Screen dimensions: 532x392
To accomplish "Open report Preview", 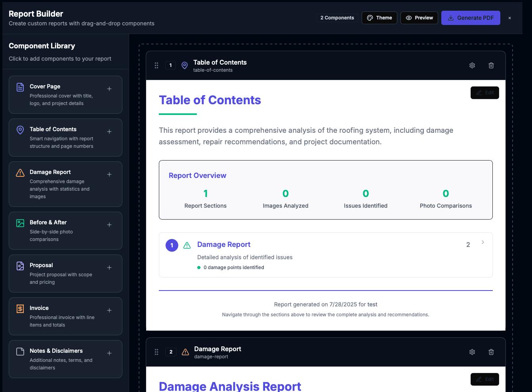I will tap(419, 18).
